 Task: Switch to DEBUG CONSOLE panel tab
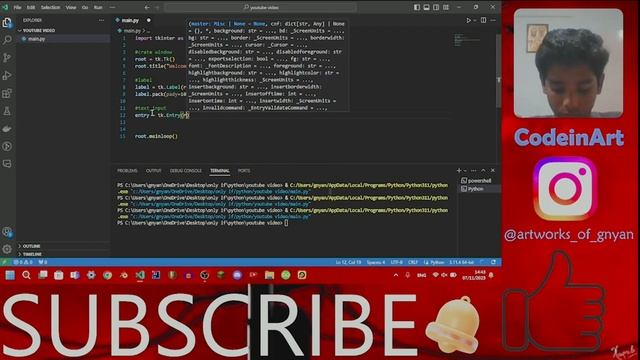click(x=186, y=171)
